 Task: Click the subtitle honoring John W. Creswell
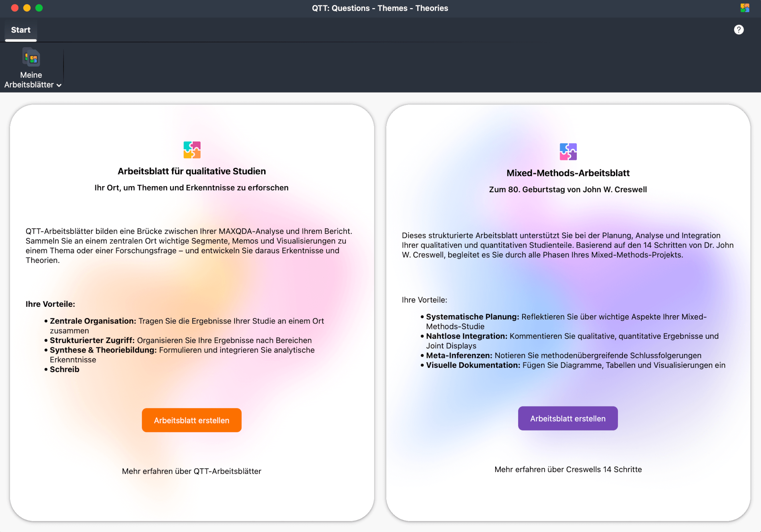pos(568,189)
